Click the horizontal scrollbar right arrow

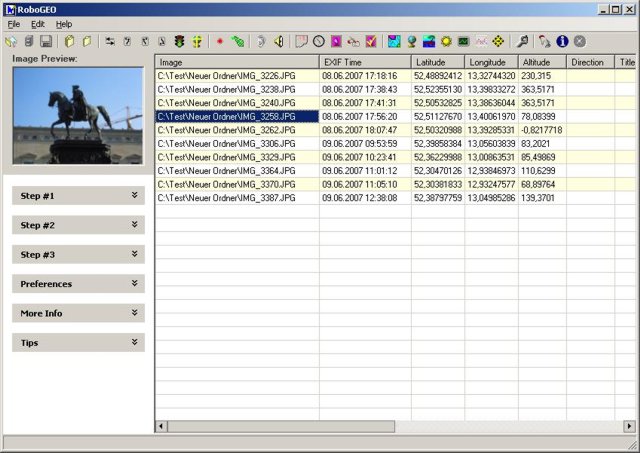click(630, 426)
